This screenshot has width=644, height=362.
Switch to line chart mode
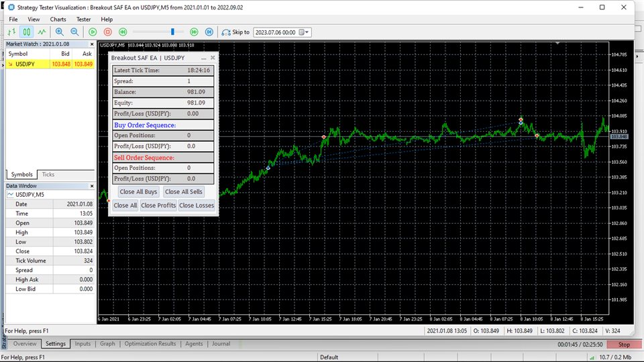click(42, 32)
